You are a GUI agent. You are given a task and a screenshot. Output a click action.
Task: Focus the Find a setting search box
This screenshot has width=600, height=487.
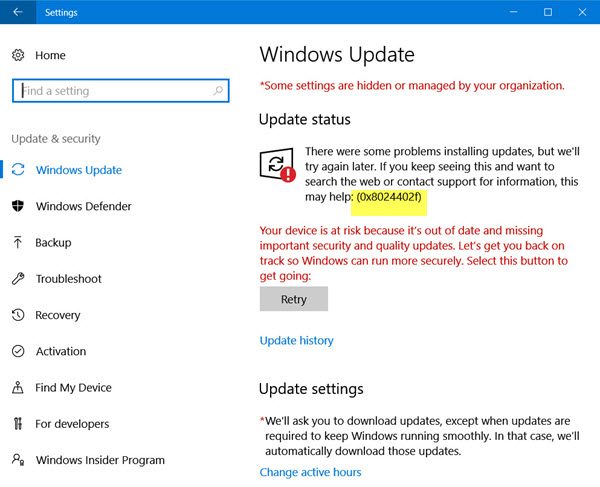(x=121, y=91)
